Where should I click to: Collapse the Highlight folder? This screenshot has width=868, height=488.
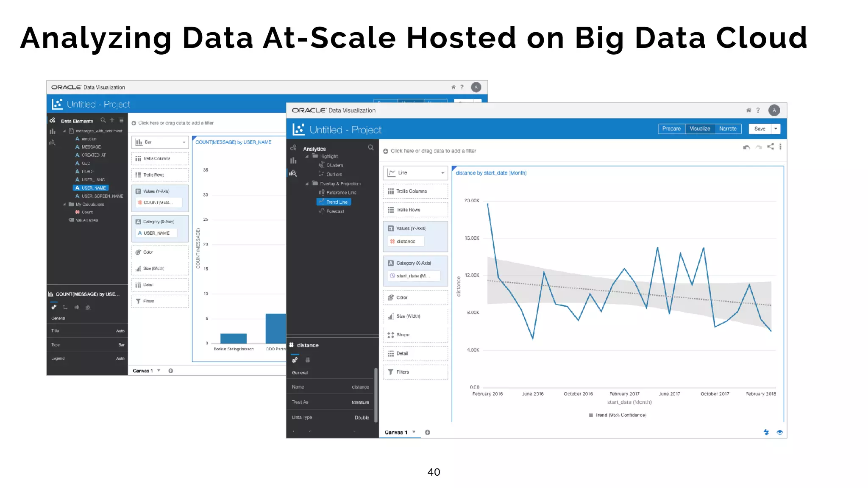(x=307, y=156)
